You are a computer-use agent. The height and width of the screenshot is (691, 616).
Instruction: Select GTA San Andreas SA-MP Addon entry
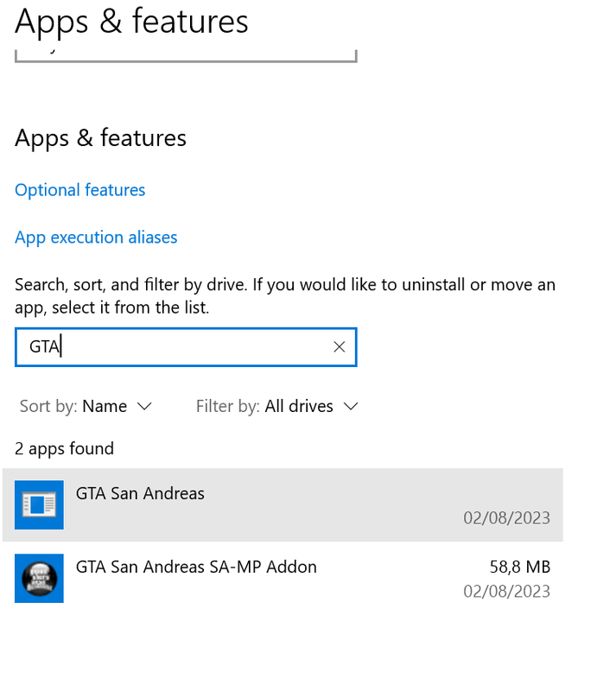tap(283, 579)
